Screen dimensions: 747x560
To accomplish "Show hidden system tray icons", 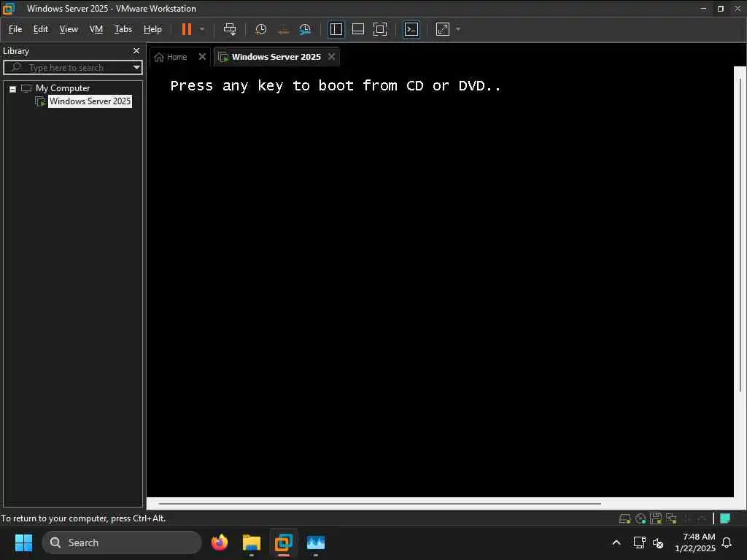I will pos(616,542).
